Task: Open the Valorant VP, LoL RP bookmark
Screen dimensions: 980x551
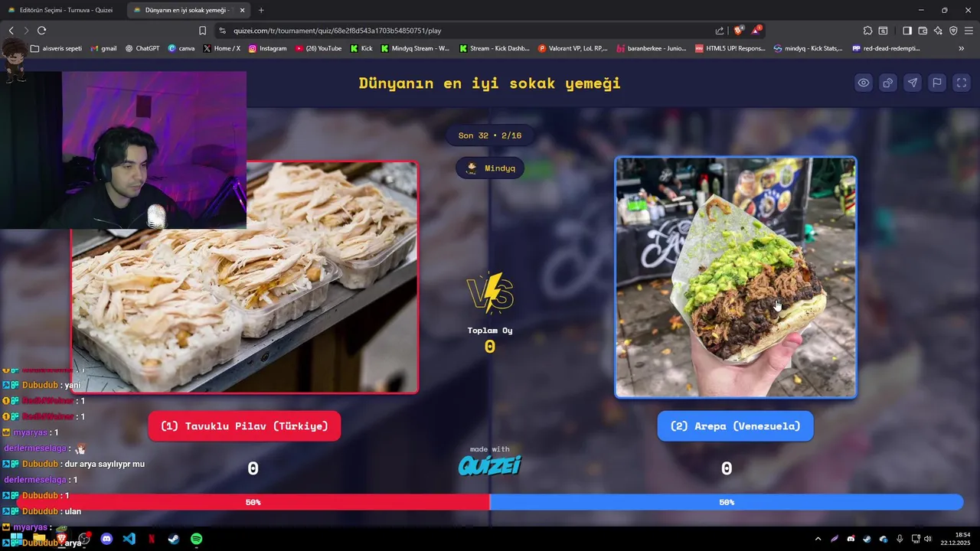Action: (573, 48)
